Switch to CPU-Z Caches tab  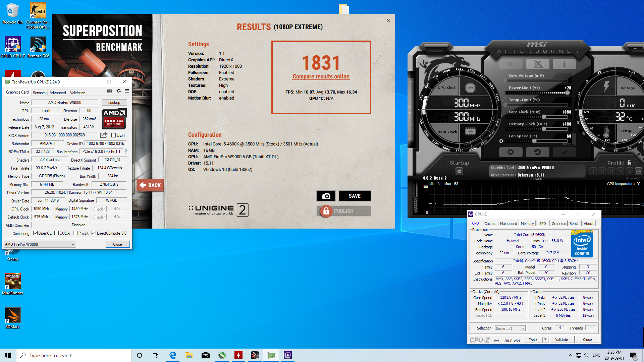click(490, 224)
